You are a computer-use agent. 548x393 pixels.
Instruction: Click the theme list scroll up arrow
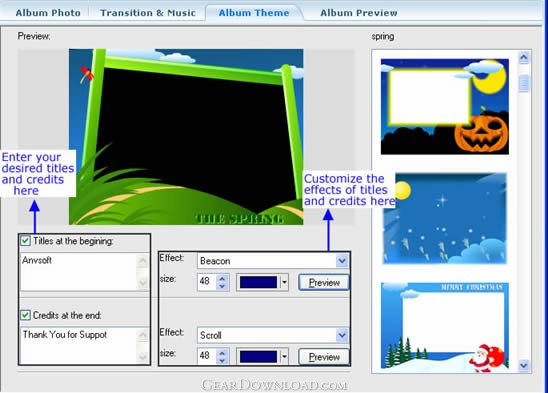tap(524, 57)
